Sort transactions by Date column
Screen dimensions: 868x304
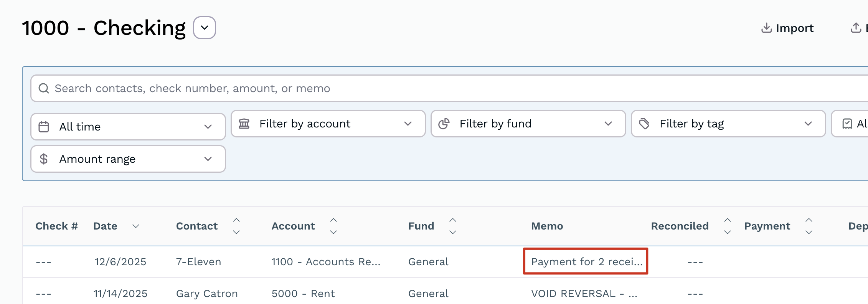coord(135,226)
